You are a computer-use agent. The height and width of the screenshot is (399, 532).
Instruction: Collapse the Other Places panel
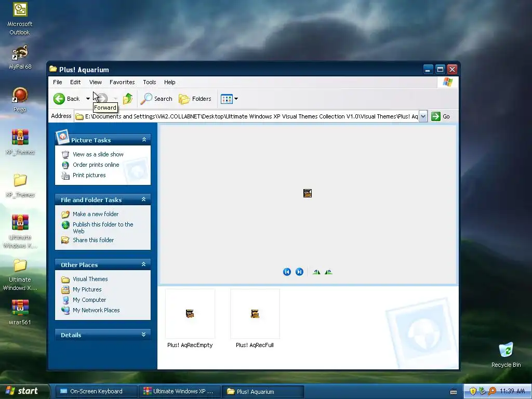tap(143, 264)
